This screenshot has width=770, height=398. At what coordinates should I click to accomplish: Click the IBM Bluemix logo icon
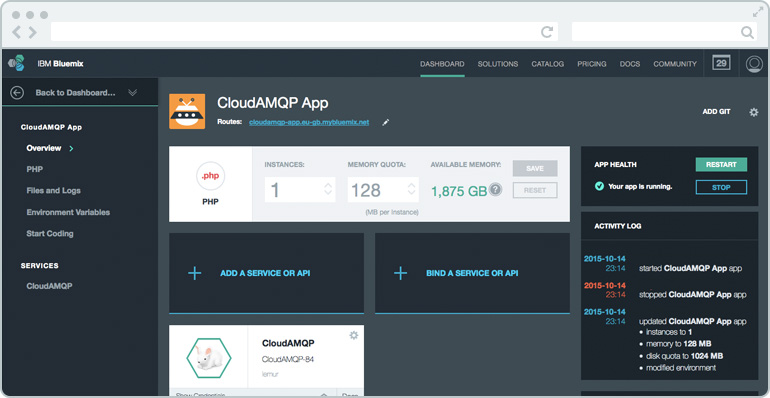pos(16,63)
